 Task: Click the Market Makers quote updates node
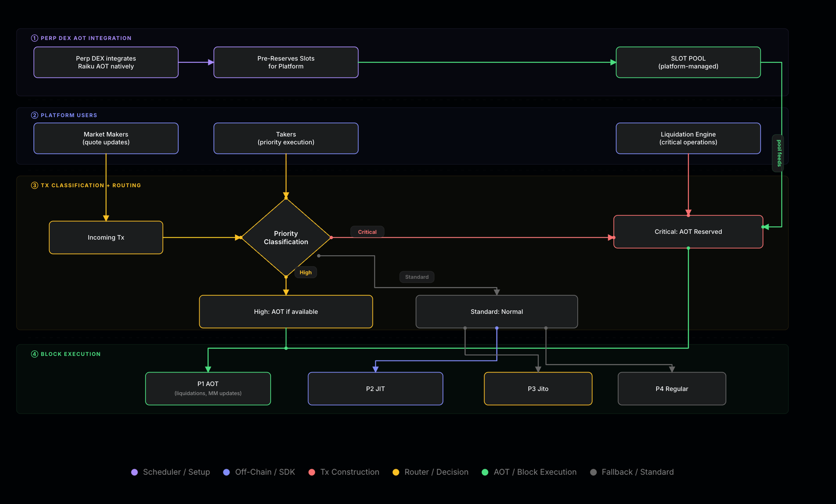106,138
